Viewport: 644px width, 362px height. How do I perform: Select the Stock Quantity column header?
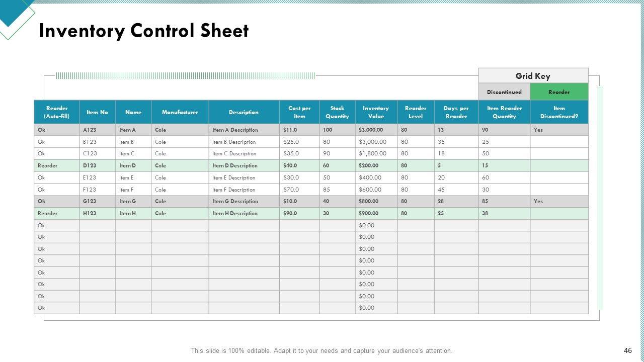click(x=337, y=112)
